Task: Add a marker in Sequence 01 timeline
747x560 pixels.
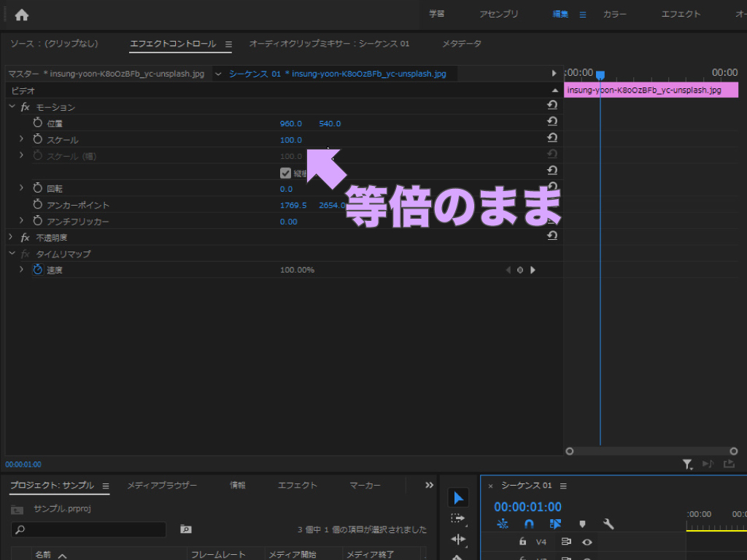Action: (582, 524)
